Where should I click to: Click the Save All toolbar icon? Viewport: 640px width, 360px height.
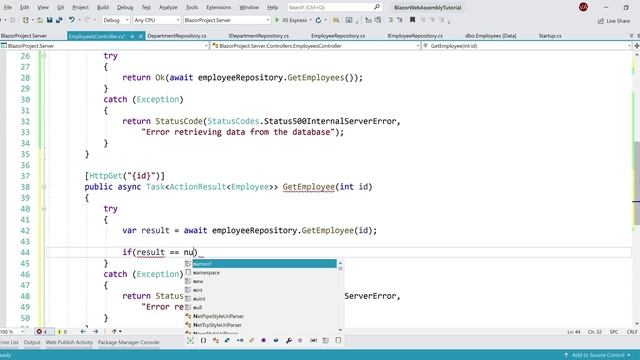click(59, 20)
